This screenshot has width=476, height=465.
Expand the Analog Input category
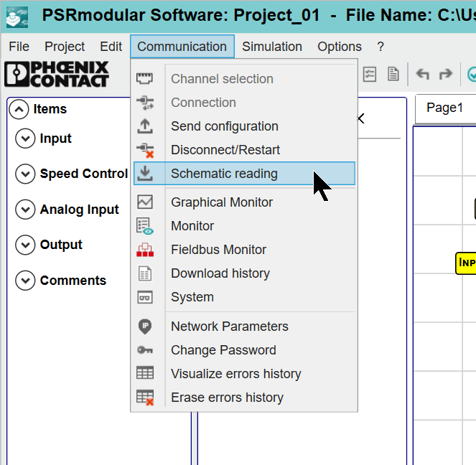[25, 210]
